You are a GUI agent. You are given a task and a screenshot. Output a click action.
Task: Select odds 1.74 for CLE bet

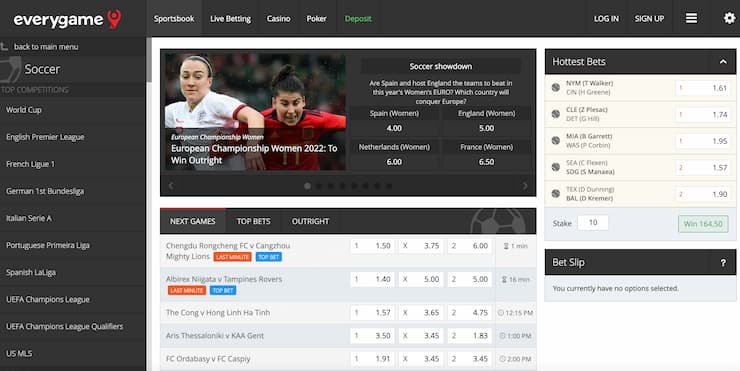(703, 114)
